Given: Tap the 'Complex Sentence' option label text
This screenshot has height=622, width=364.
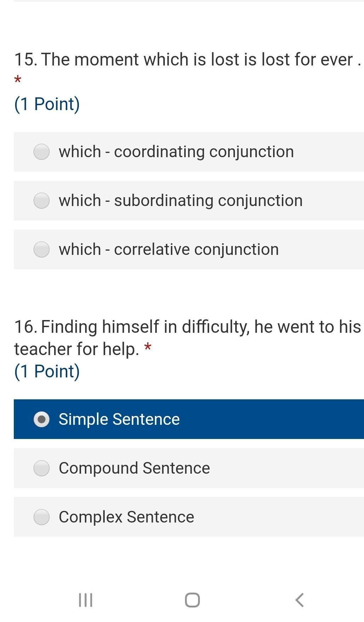Looking at the screenshot, I should pos(126,517).
